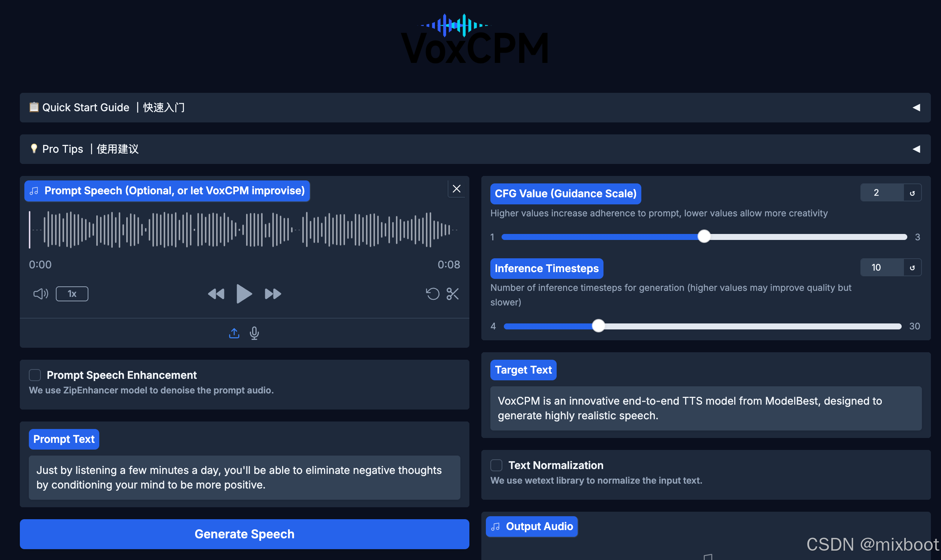Click the Prompt Text input box
Image resolution: width=941 pixels, height=560 pixels.
pyautogui.click(x=244, y=477)
